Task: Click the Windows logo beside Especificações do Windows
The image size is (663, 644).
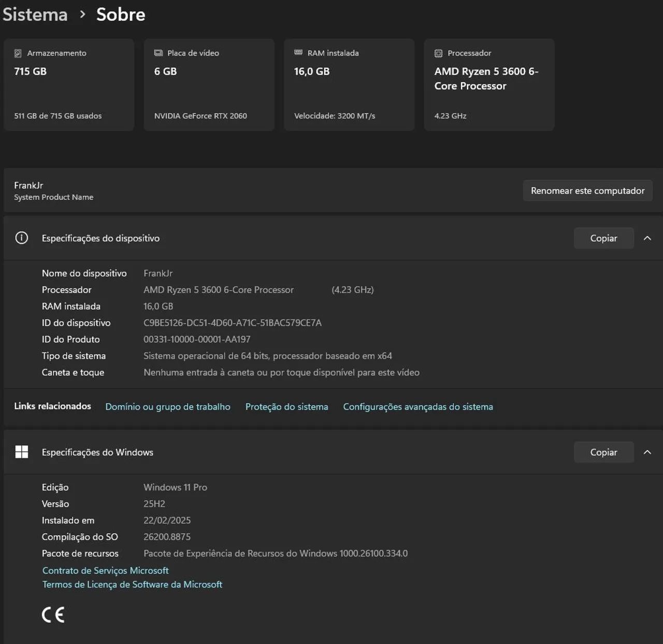Action: pos(22,452)
